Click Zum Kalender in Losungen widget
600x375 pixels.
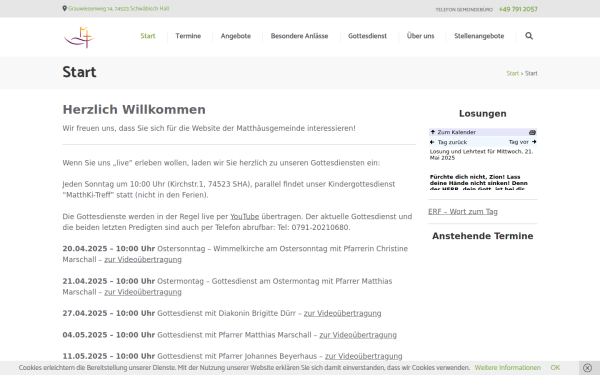pyautogui.click(x=457, y=132)
